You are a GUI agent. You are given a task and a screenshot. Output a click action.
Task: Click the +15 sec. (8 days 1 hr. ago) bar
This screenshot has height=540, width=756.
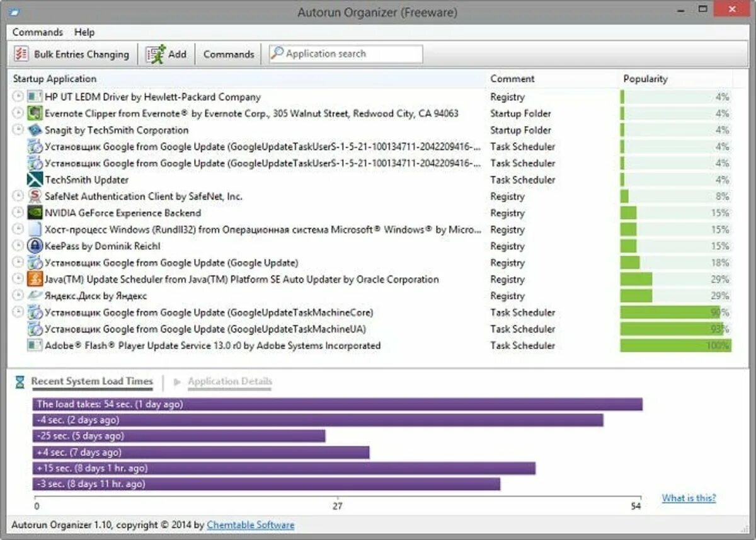284,468
